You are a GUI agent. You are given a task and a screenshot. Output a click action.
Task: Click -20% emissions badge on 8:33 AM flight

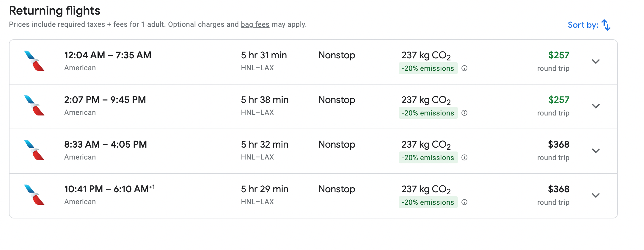[x=428, y=158]
